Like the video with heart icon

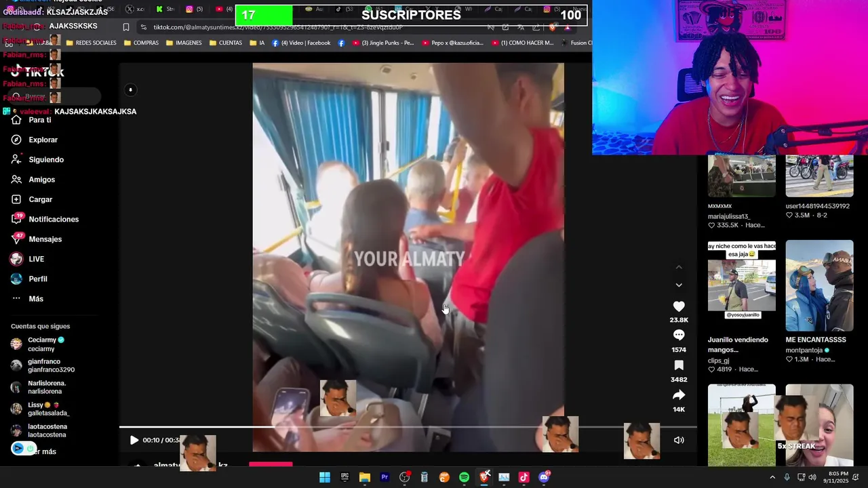[679, 306]
